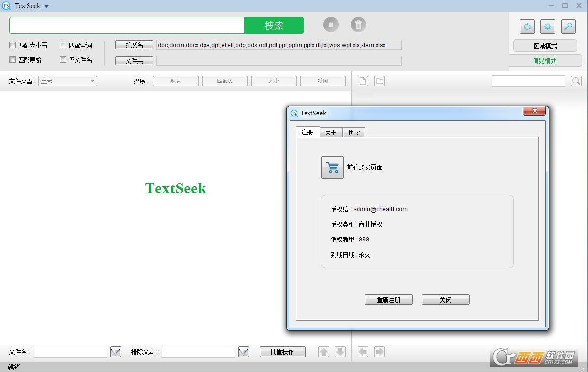Select the document view icon above results
The image size is (588, 372).
[x=362, y=80]
